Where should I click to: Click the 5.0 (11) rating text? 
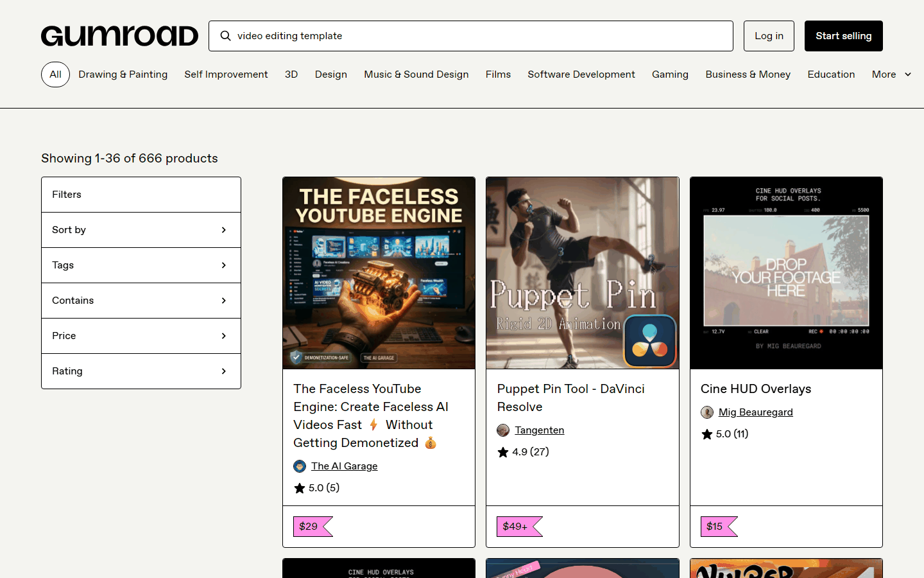coord(732,434)
